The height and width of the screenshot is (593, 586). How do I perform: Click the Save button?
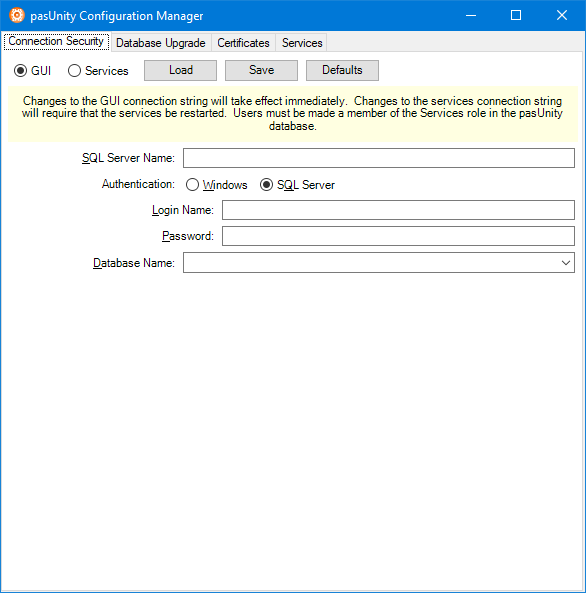click(261, 70)
